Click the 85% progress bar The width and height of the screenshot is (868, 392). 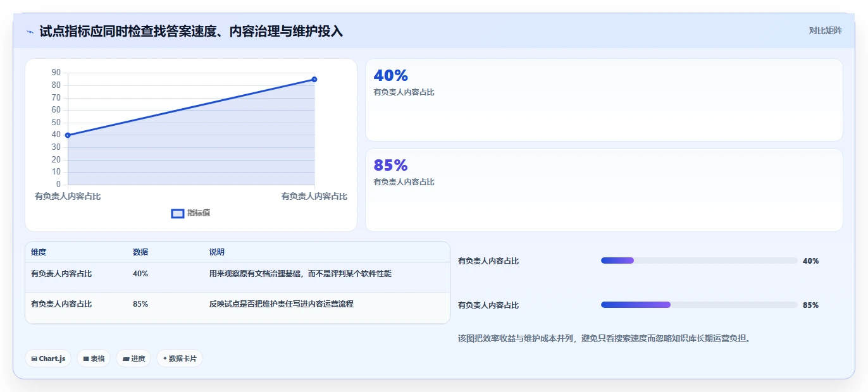(699, 305)
